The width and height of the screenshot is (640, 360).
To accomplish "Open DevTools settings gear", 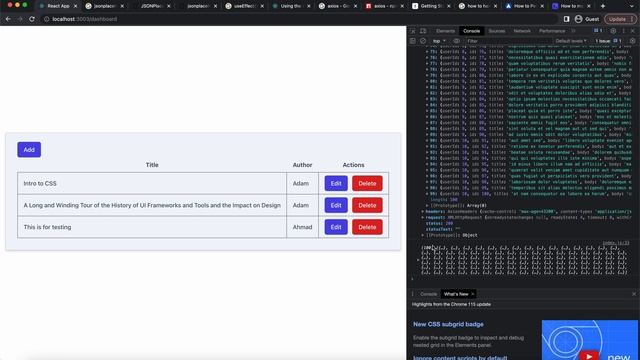I will coord(613,31).
